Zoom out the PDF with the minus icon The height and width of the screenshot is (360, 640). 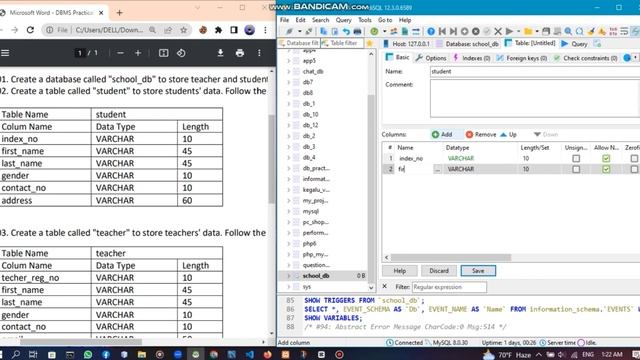pos(120,53)
